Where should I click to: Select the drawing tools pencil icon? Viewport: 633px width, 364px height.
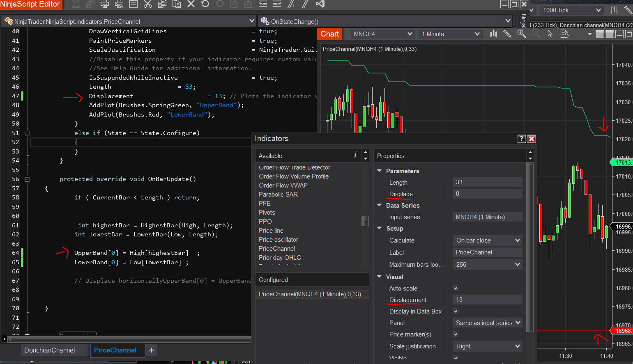507,34
